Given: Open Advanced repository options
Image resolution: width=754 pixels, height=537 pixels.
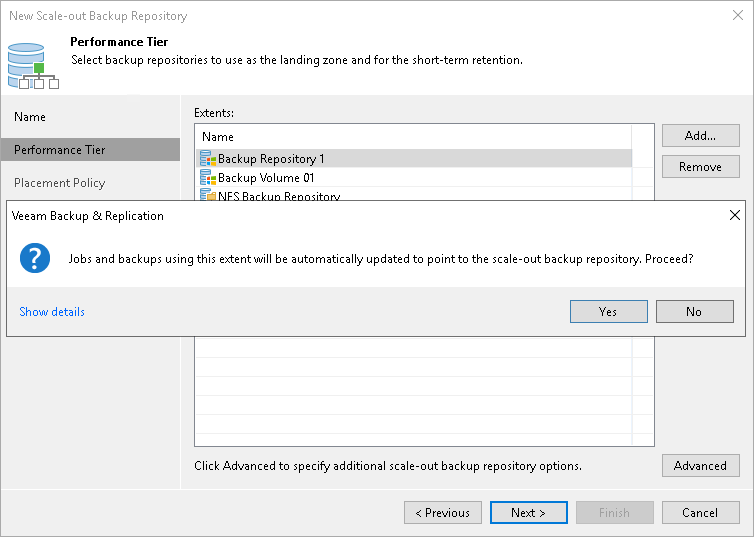Looking at the screenshot, I should coord(700,466).
